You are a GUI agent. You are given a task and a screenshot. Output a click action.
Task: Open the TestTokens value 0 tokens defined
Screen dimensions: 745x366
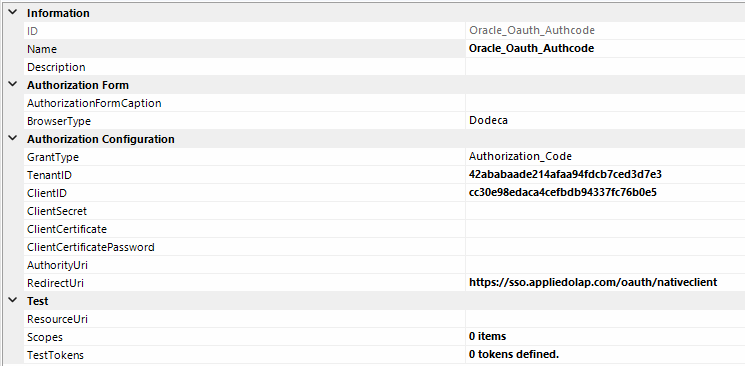click(x=514, y=355)
